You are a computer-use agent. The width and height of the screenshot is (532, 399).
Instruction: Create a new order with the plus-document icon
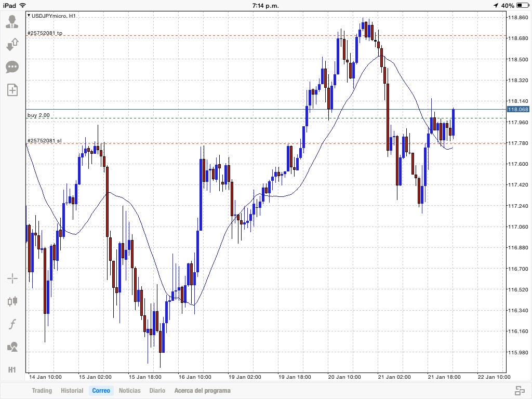coord(12,90)
